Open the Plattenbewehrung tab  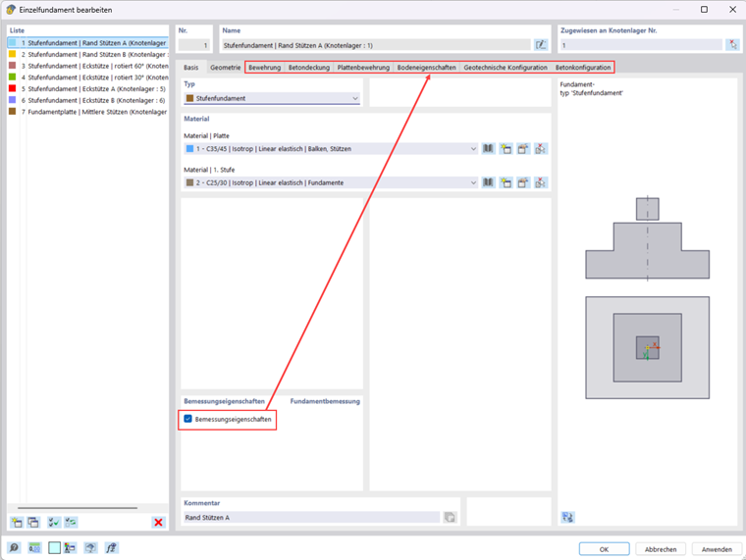tap(363, 68)
